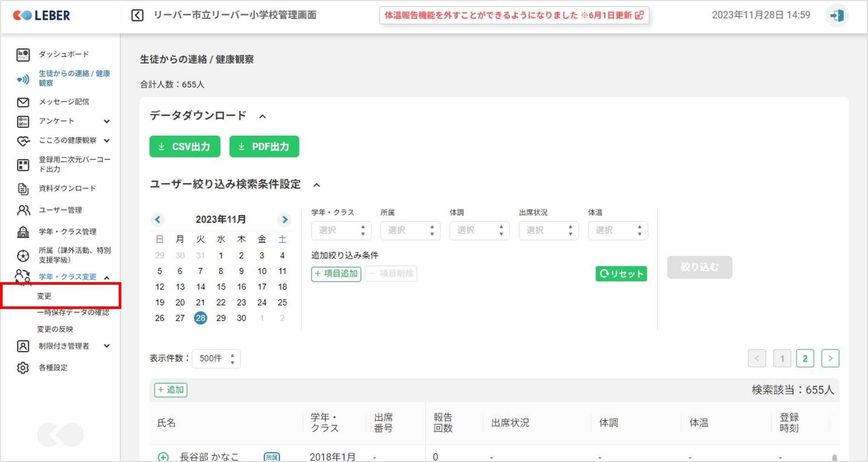Open the settings gear icon 各種設定
868x462 pixels.
[23, 368]
